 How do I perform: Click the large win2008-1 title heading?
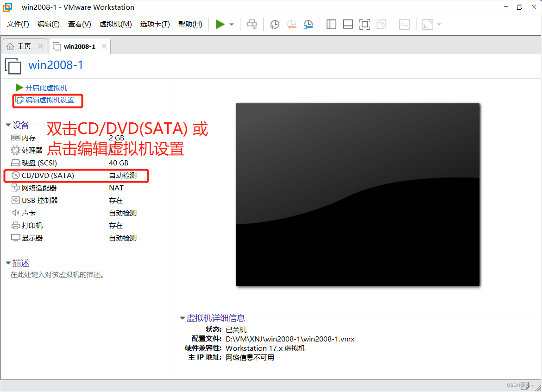point(56,65)
